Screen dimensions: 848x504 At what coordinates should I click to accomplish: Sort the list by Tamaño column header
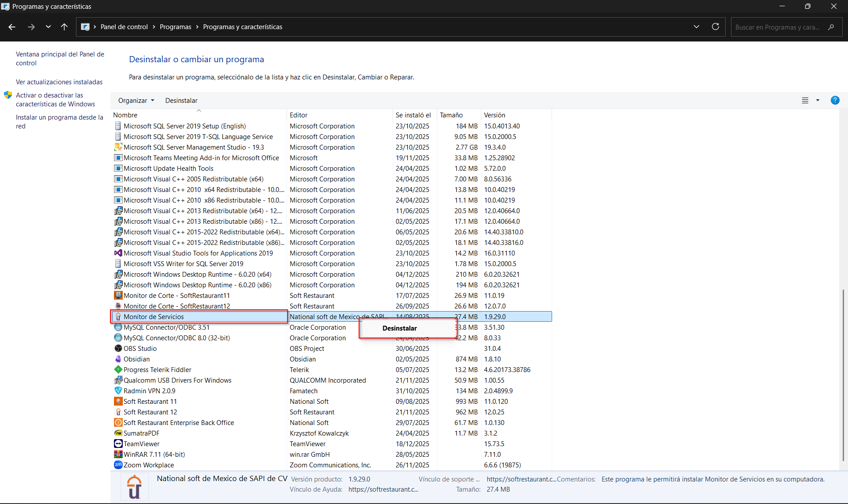[x=451, y=115]
